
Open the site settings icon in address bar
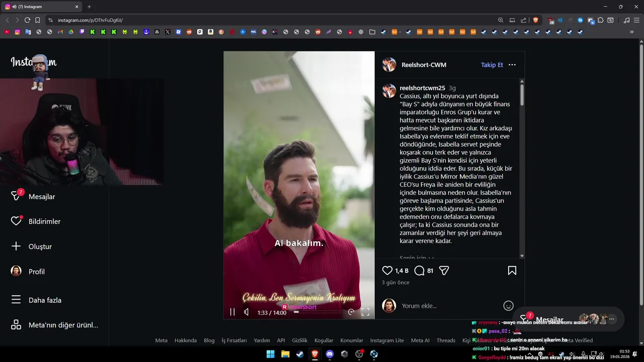[x=50, y=20]
